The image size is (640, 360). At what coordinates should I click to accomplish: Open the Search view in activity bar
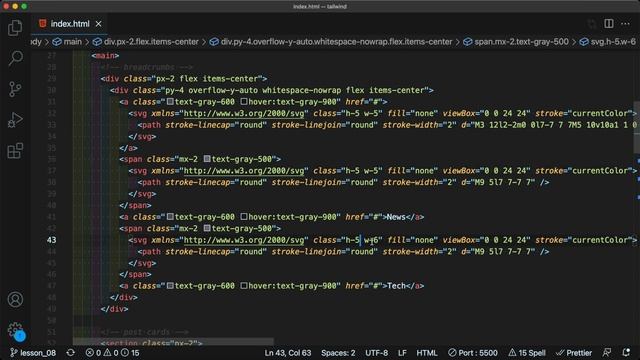[x=15, y=58]
